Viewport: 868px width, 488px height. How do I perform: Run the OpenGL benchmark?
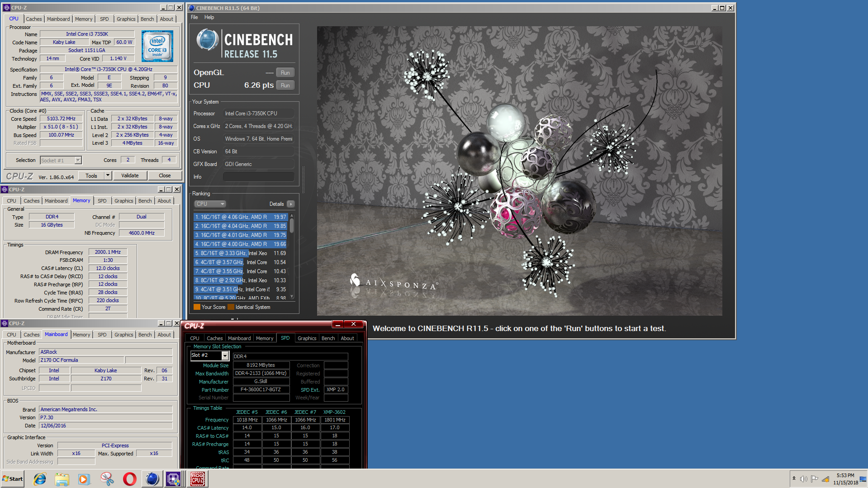(x=285, y=73)
